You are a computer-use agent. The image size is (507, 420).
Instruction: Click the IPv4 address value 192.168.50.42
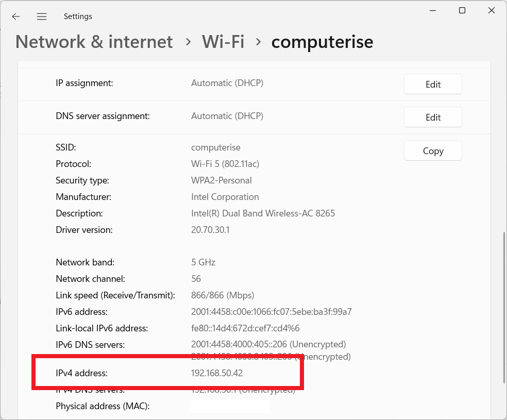point(217,373)
